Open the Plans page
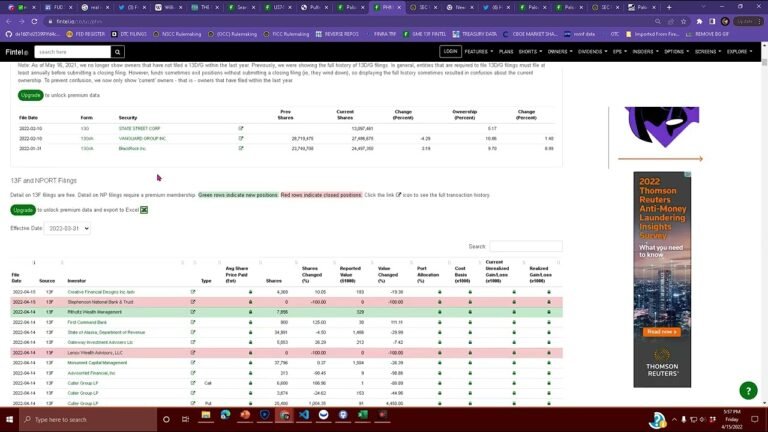The image size is (768, 432). click(506, 51)
